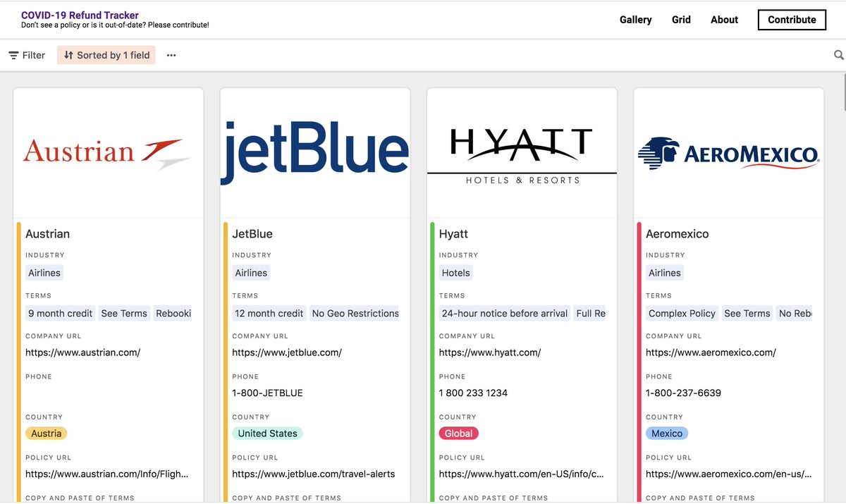The height and width of the screenshot is (504, 846).
Task: Open the jetBlue logo thumbnail
Action: [x=315, y=153]
